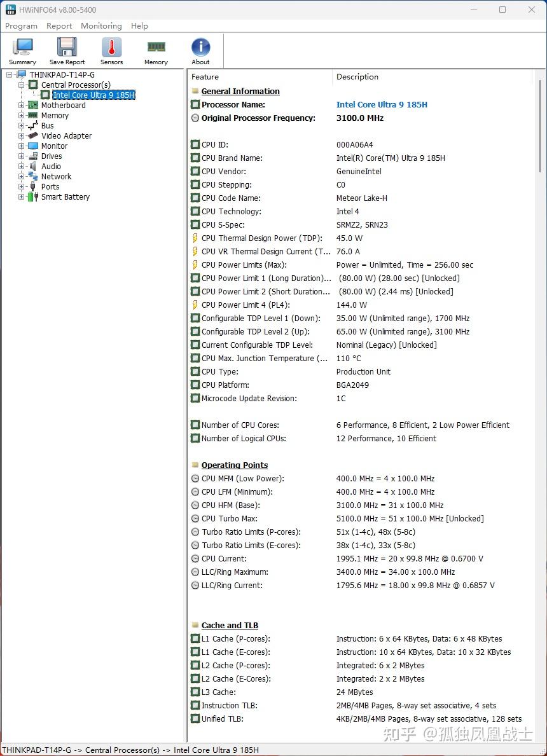Expand the Bus tree node
547x756 pixels.
[21, 125]
